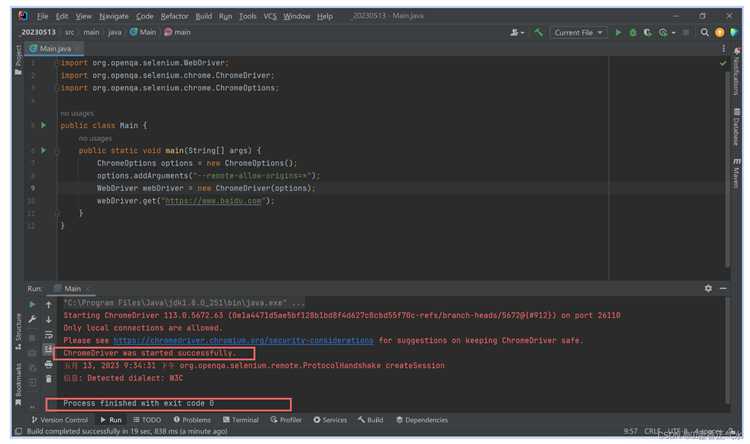The height and width of the screenshot is (444, 750).
Task: Hide the Run panel with minimize dash
Action: pos(723,289)
